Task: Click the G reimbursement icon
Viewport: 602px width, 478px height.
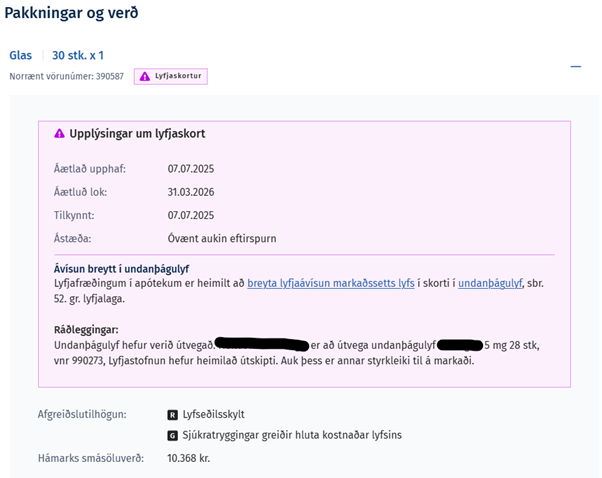Action: [173, 435]
